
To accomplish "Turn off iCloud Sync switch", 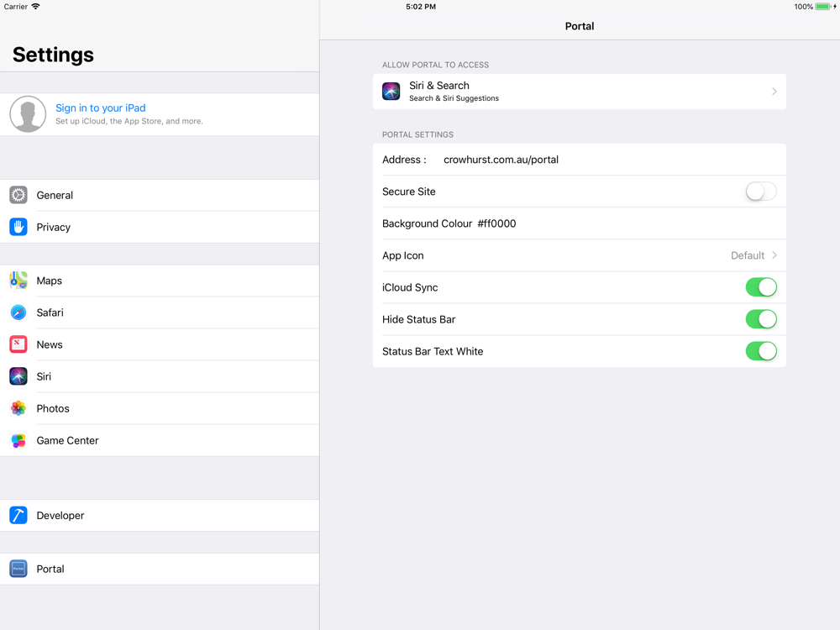I will click(x=761, y=287).
